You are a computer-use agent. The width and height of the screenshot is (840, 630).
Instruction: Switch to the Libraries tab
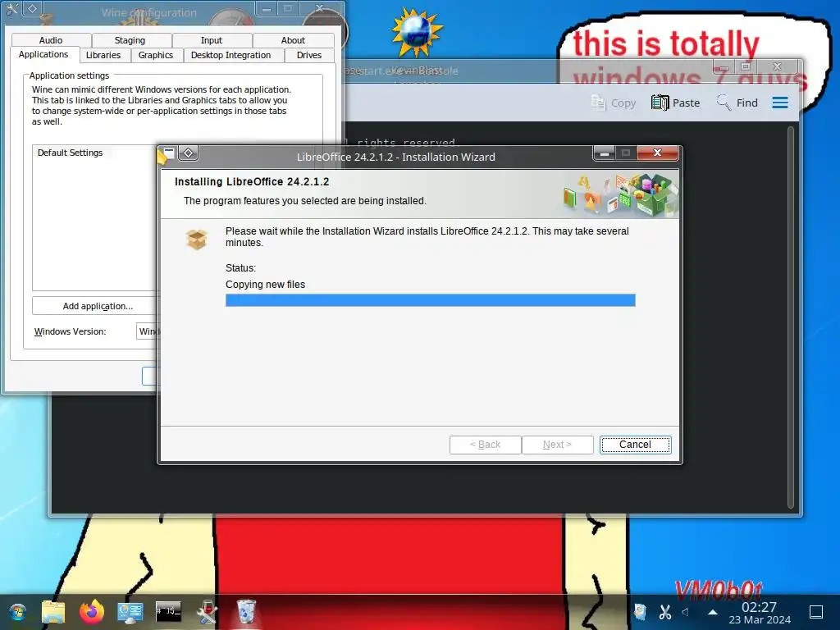coord(103,55)
